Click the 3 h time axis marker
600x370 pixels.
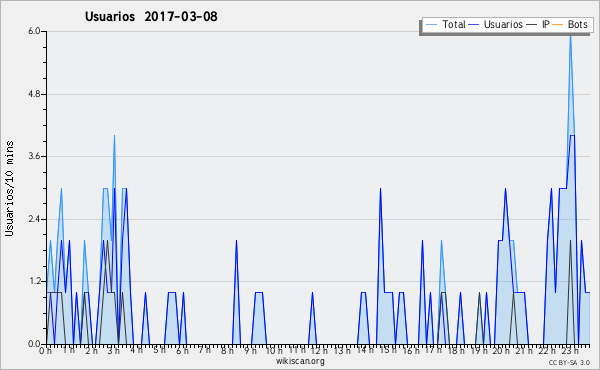(114, 351)
